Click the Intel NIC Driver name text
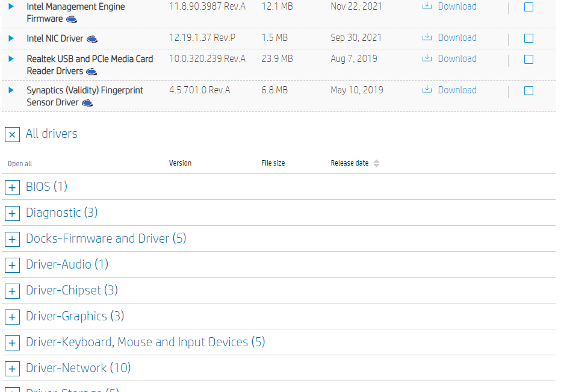Viewport: 561px width, 392px height. pos(55,39)
